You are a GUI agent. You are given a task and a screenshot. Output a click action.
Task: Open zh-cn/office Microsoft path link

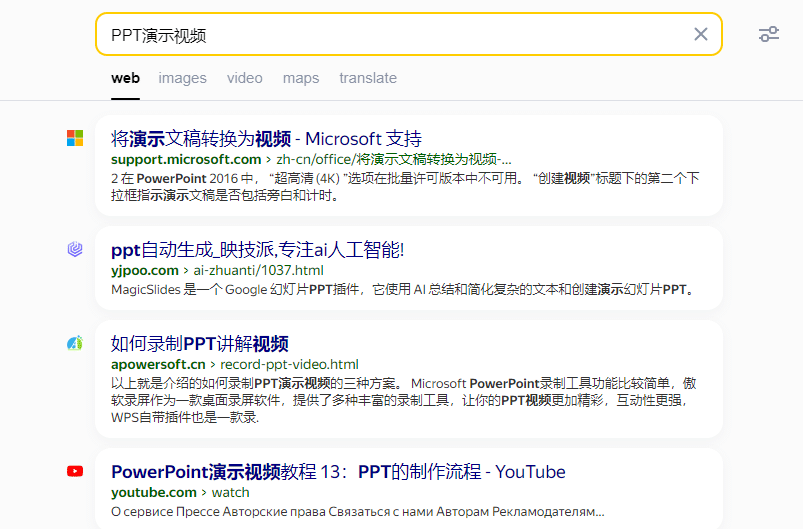pyautogui.click(x=394, y=159)
